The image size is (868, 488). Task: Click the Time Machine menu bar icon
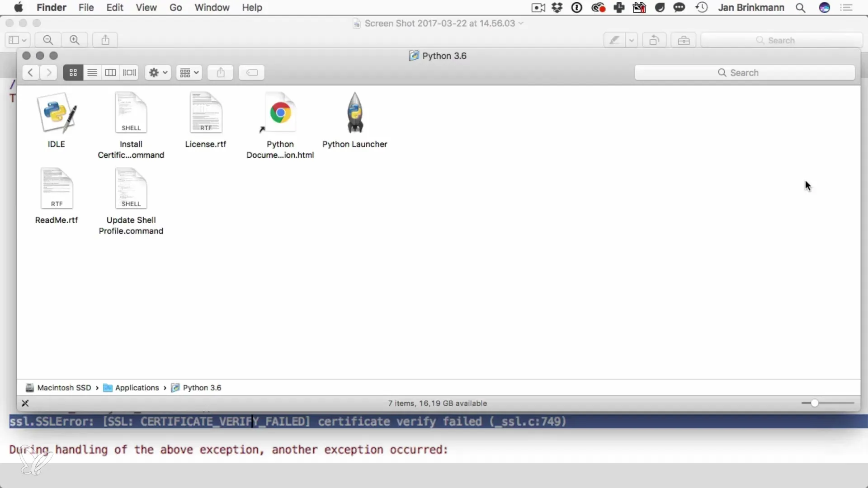pyautogui.click(x=702, y=7)
